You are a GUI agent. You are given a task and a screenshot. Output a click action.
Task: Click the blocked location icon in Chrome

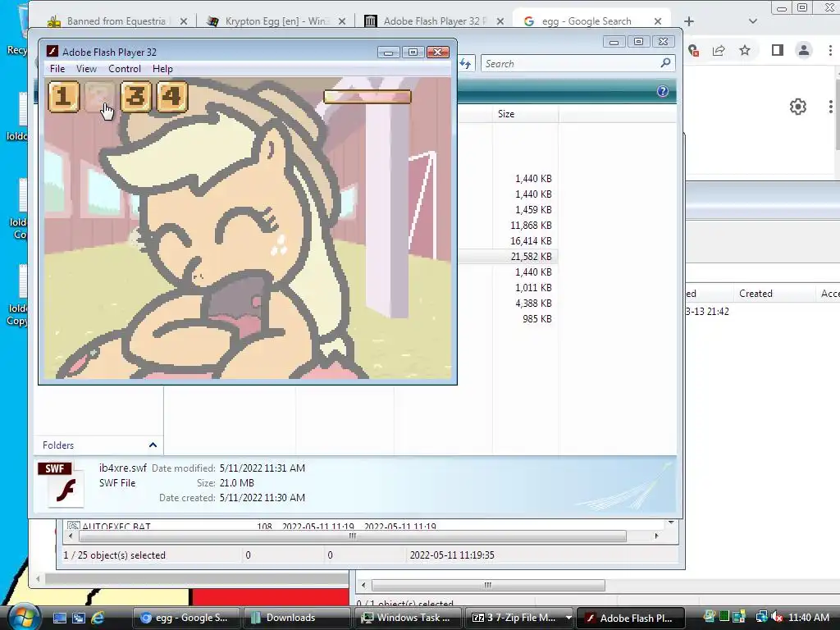(x=694, y=50)
